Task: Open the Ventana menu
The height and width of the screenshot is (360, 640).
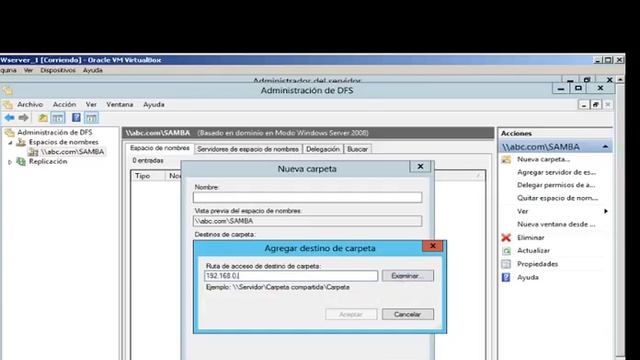Action: point(120,104)
